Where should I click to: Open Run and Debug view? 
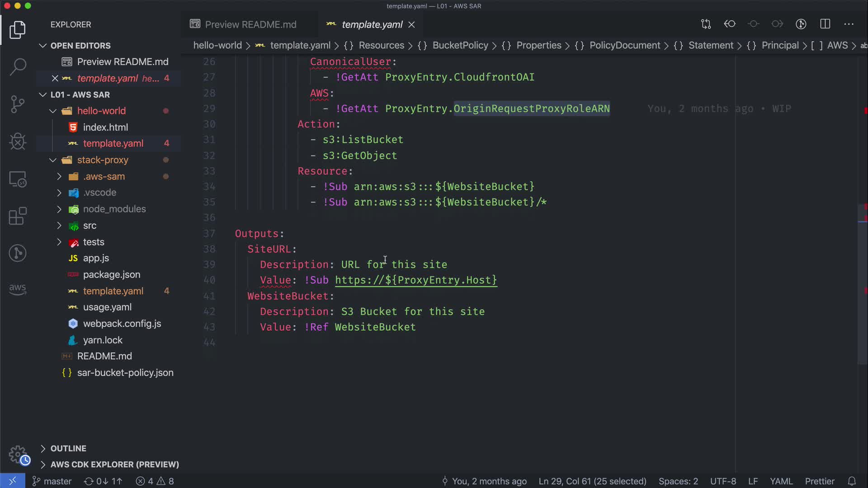point(18,141)
